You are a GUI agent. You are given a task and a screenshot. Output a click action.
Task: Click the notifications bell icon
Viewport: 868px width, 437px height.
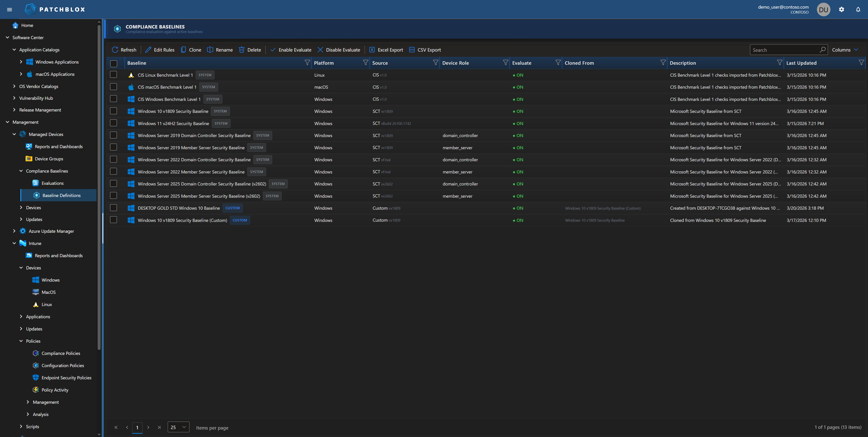coord(858,9)
